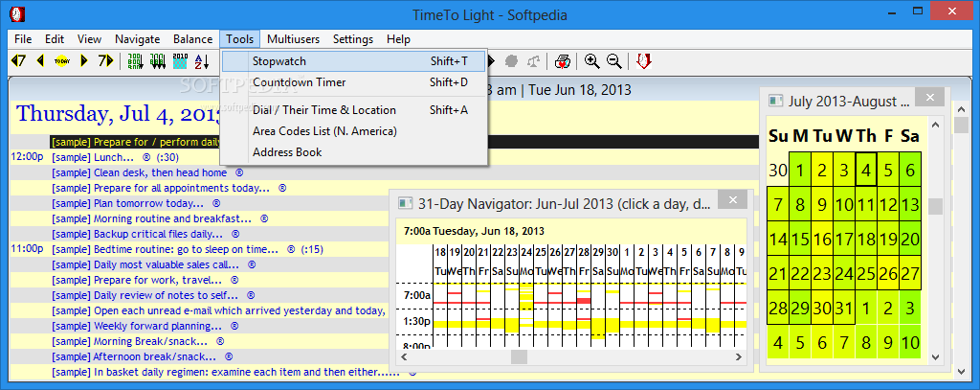
Task: Click '[sample] Prepare for all appointments today...'
Action: point(161,188)
